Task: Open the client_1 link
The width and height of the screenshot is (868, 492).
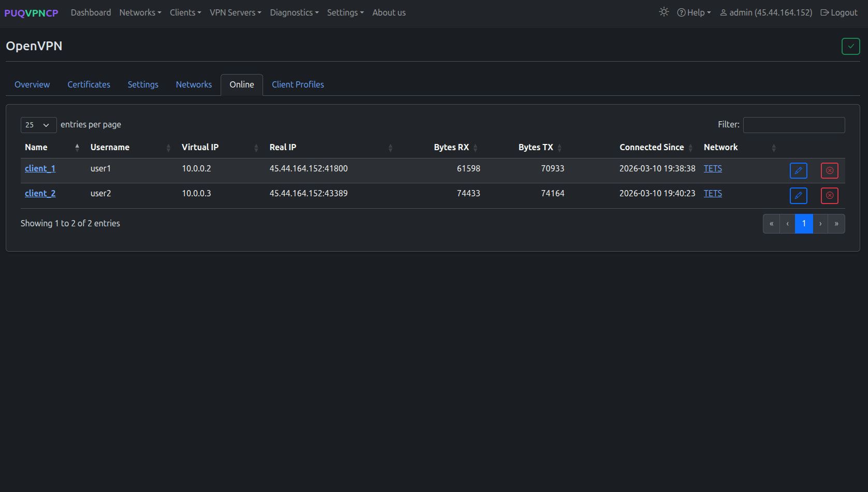Action: pos(40,168)
